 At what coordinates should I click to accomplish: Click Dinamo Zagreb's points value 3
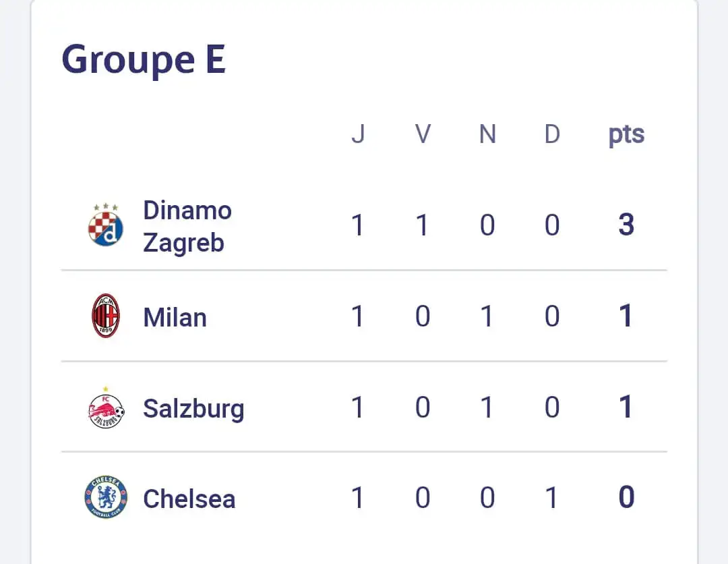pyautogui.click(x=626, y=225)
